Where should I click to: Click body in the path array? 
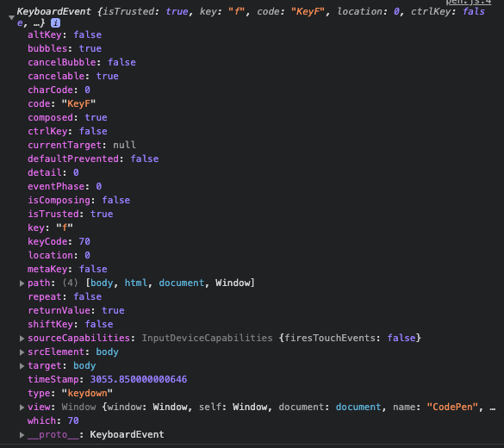(102, 283)
